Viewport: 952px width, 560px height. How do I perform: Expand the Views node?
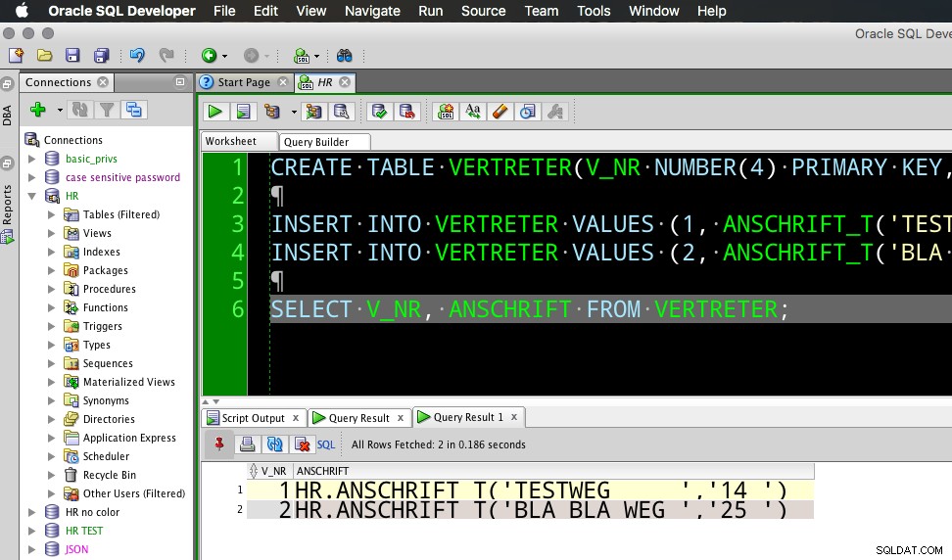[52, 234]
